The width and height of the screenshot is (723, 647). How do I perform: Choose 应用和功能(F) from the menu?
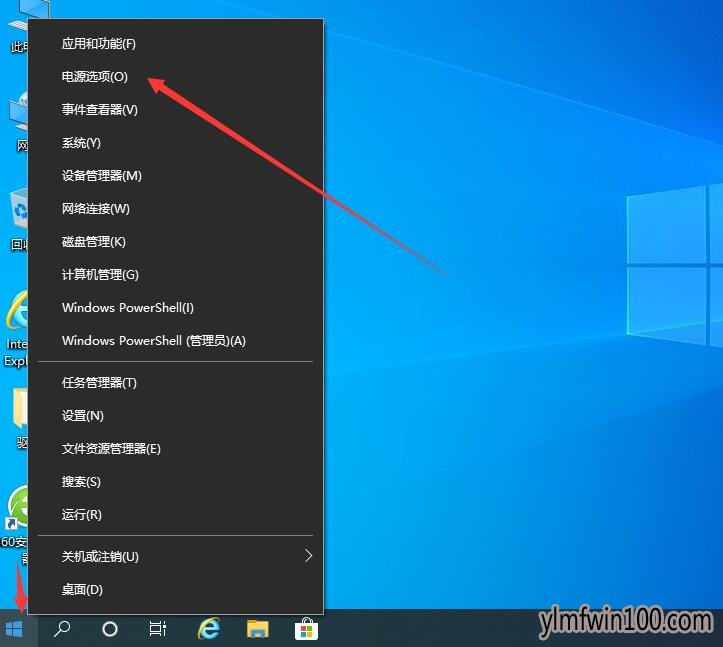tap(175, 44)
